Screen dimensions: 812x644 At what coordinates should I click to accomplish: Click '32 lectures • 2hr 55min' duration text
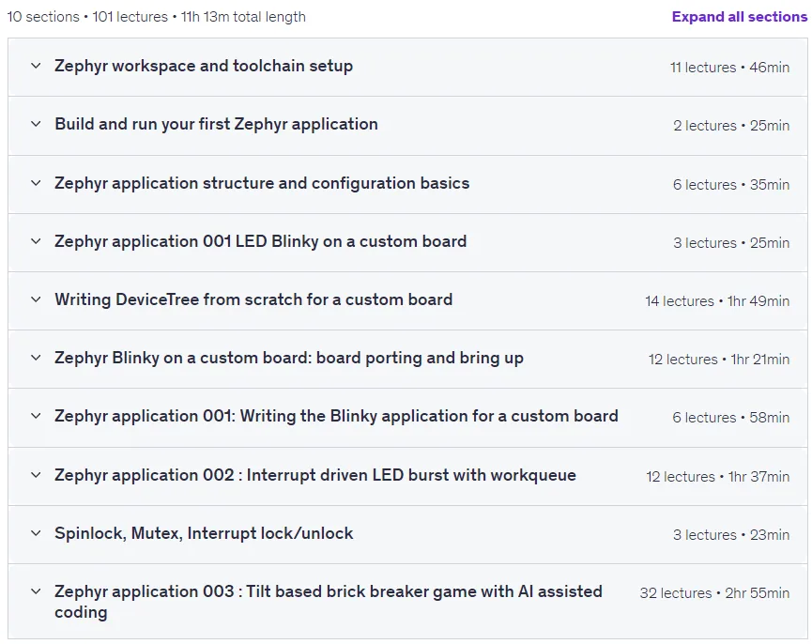(714, 592)
